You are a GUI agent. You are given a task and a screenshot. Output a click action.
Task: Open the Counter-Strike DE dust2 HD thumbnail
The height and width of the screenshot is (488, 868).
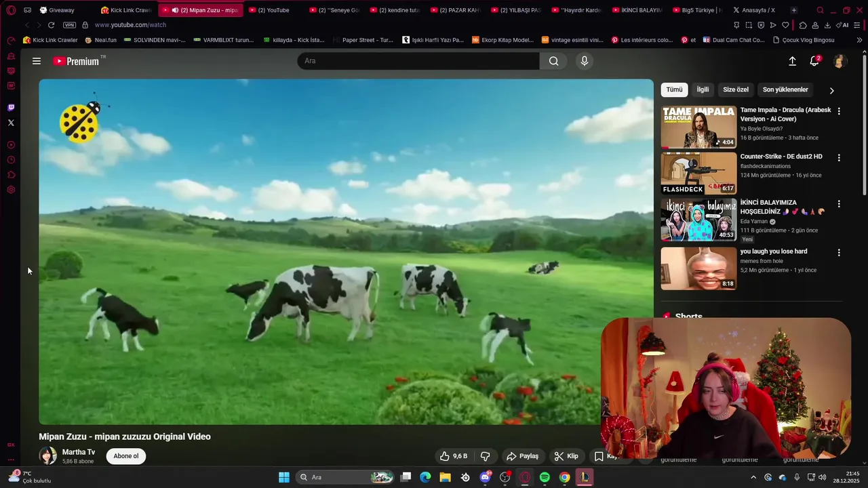pyautogui.click(x=698, y=174)
